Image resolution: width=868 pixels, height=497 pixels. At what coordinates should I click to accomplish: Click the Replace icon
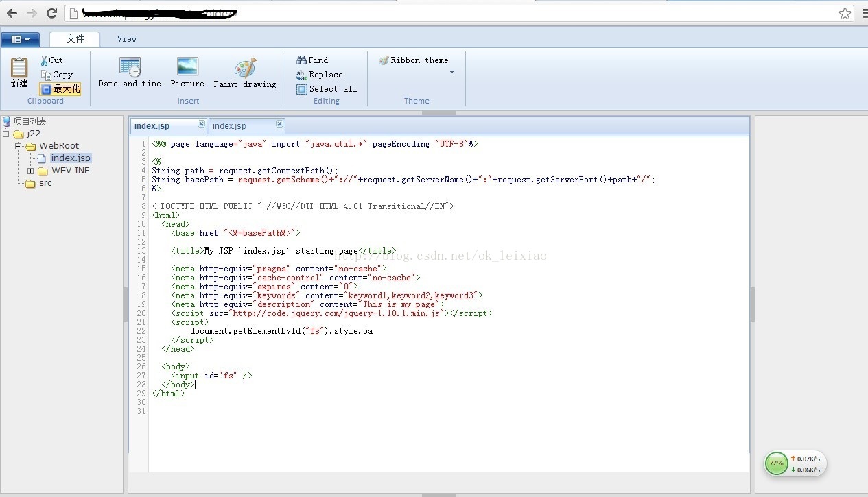tap(301, 75)
